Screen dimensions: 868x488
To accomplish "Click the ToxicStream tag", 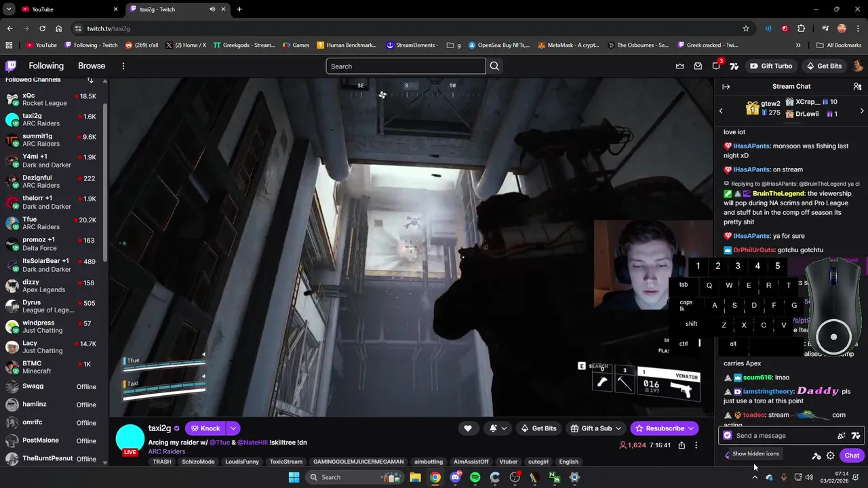I will 286,462.
